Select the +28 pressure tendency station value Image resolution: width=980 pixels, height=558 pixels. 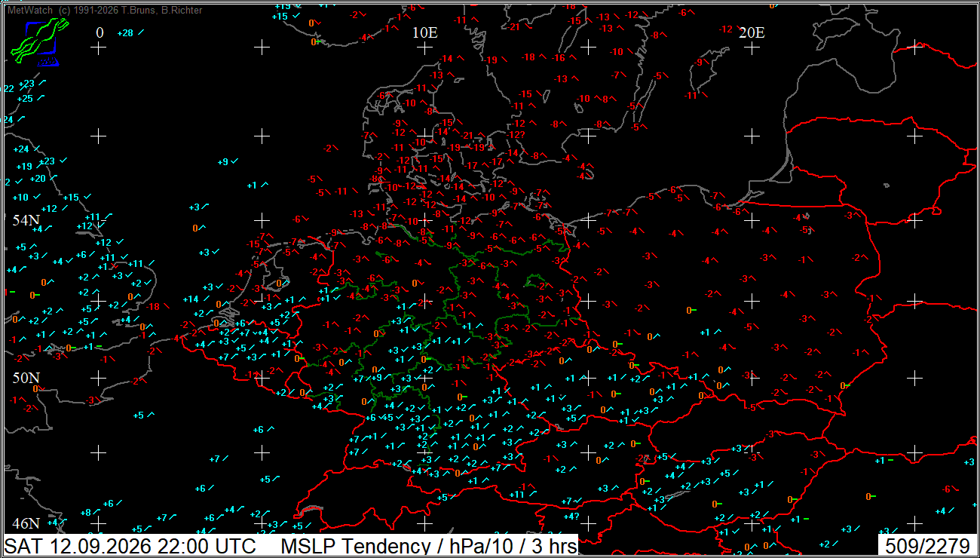pyautogui.click(x=125, y=32)
